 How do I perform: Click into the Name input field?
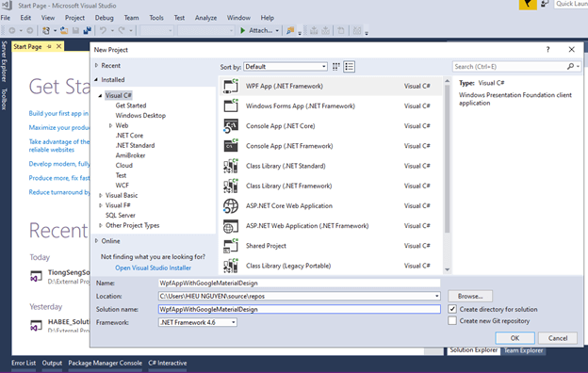click(299, 283)
